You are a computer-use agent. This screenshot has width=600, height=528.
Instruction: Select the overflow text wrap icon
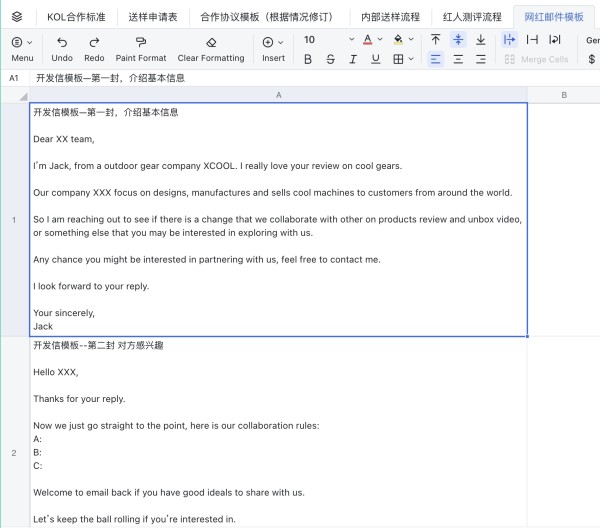click(509, 39)
